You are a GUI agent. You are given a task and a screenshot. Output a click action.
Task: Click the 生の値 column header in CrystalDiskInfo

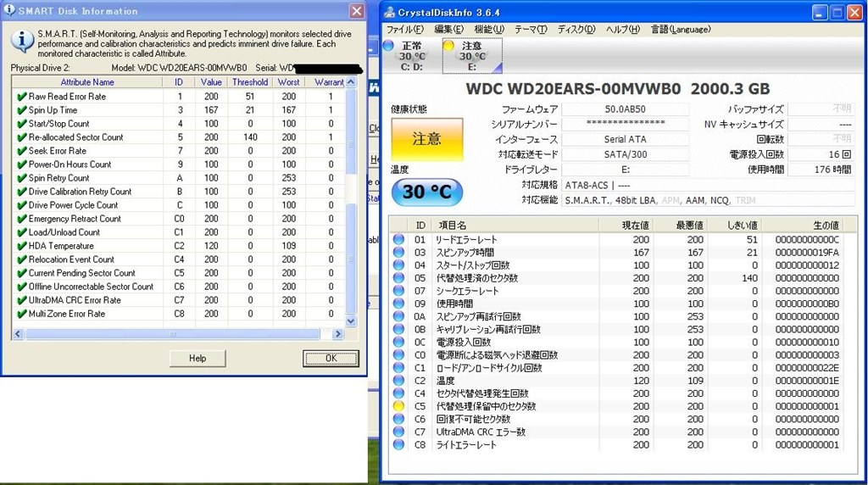803,226
